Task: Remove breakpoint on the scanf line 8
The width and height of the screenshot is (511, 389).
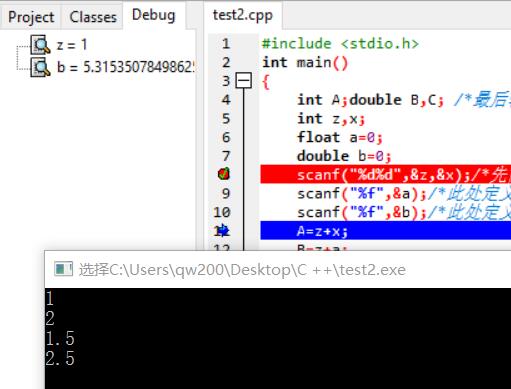Action: pos(224,174)
